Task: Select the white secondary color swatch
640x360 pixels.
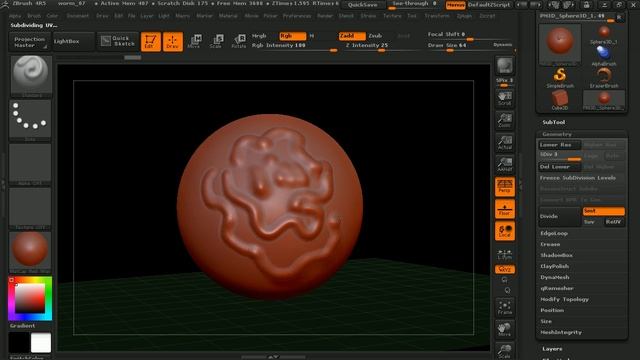Action: pyautogui.click(x=41, y=342)
